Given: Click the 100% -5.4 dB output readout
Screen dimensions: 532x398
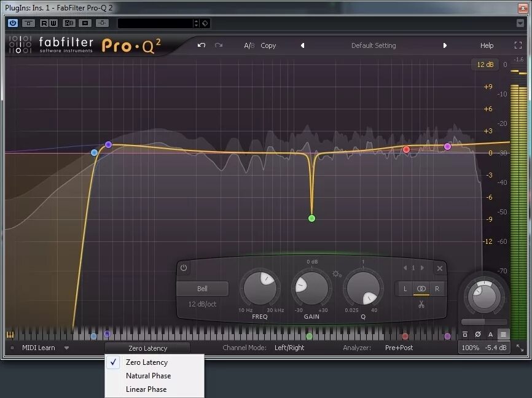Looking at the screenshot, I should coord(484,348).
